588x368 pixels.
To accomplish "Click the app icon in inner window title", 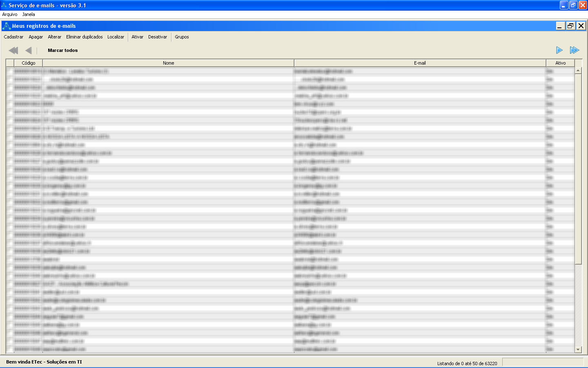I will 6,26.
